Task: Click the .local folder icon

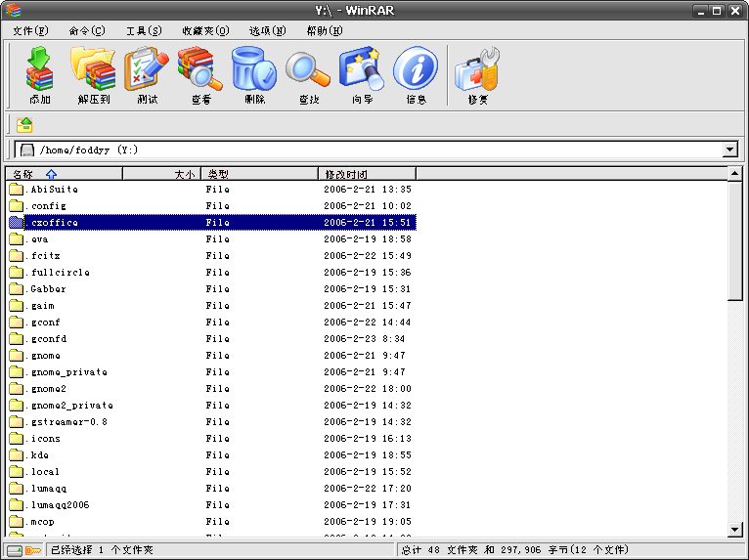Action: 17,472
